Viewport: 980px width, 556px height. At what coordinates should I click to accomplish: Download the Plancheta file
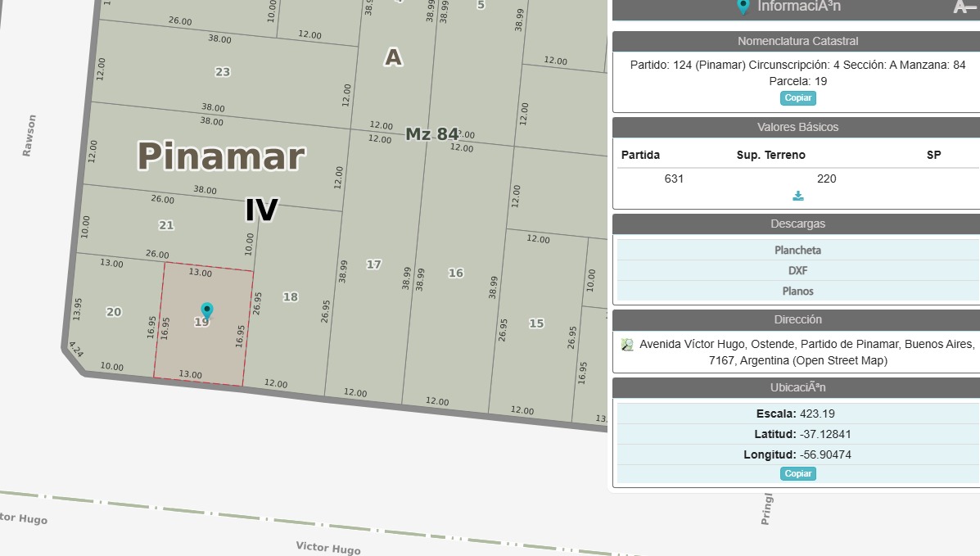pyautogui.click(x=797, y=251)
